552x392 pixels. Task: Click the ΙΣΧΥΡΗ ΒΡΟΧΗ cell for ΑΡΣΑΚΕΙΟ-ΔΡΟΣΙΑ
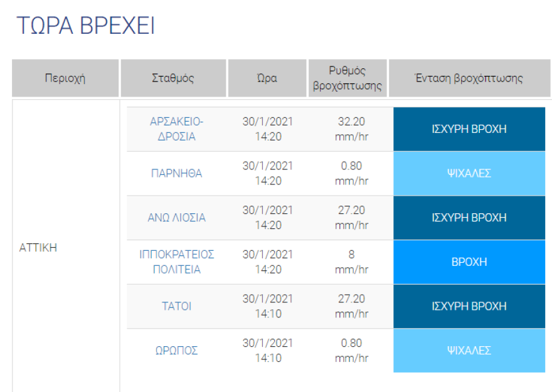[469, 129]
